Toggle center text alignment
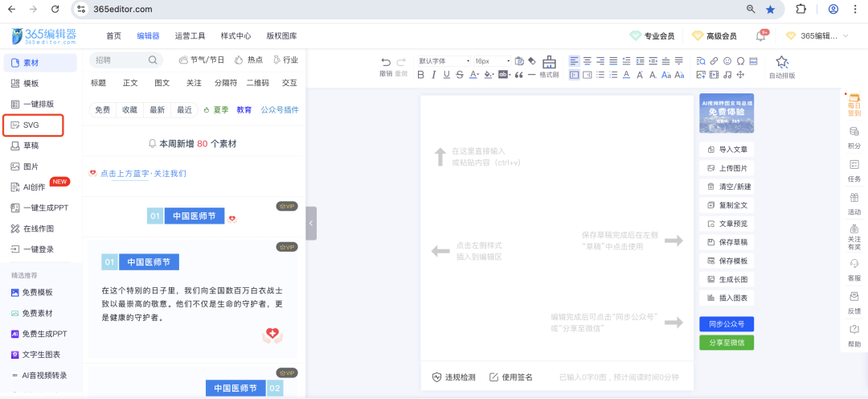The width and height of the screenshot is (868, 399). [x=587, y=61]
